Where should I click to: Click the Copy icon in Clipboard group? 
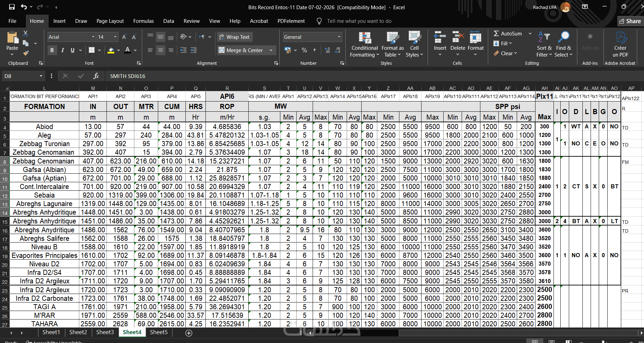(x=26, y=43)
